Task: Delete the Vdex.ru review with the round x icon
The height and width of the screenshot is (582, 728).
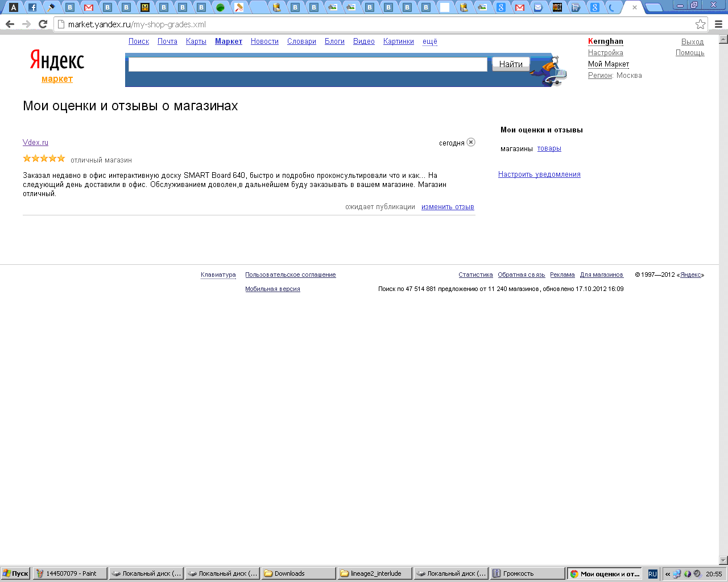Action: [x=471, y=142]
